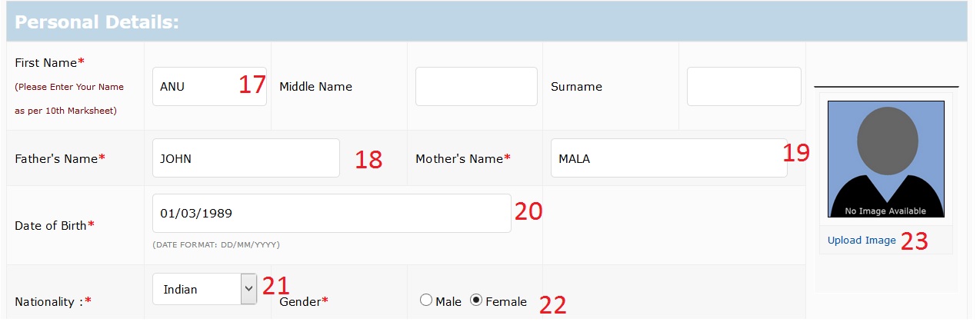This screenshot has height=322, width=980.
Task: Click the Surname label
Action: pyautogui.click(x=576, y=87)
